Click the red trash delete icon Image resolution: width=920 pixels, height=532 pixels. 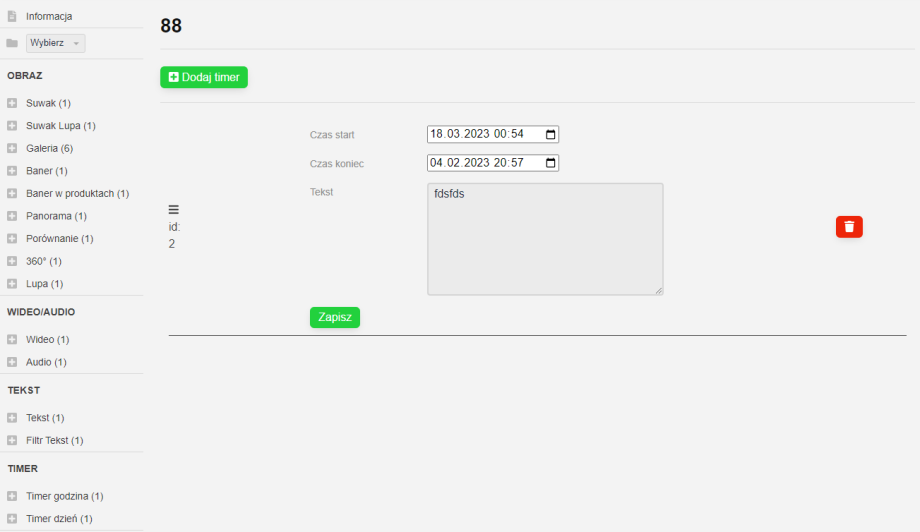coord(849,227)
